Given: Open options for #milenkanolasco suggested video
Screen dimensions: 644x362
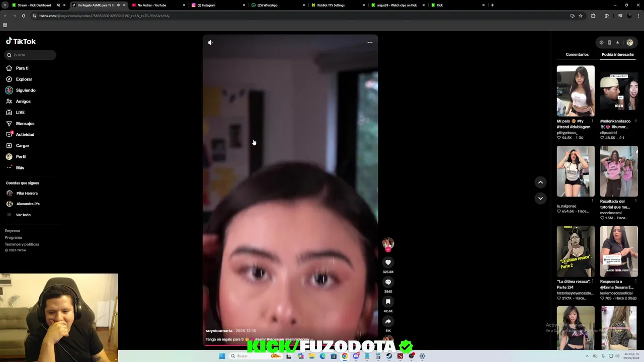Looking at the screenshot, I should tap(636, 121).
